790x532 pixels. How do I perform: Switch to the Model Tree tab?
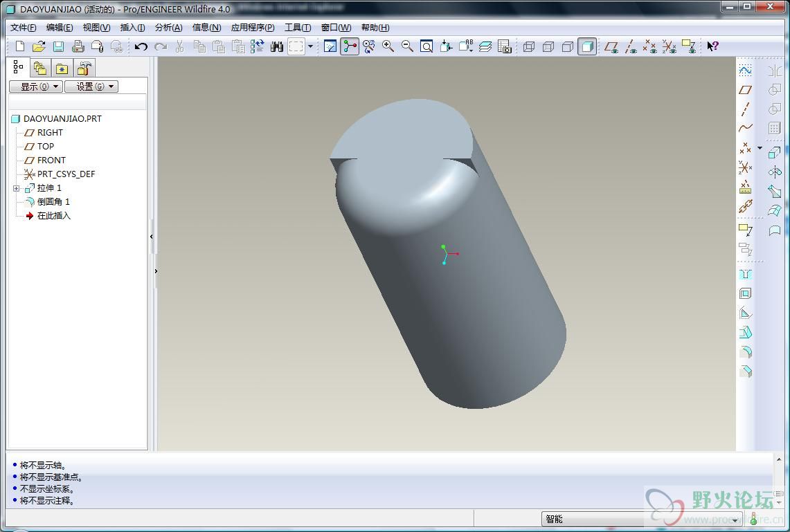(x=18, y=67)
